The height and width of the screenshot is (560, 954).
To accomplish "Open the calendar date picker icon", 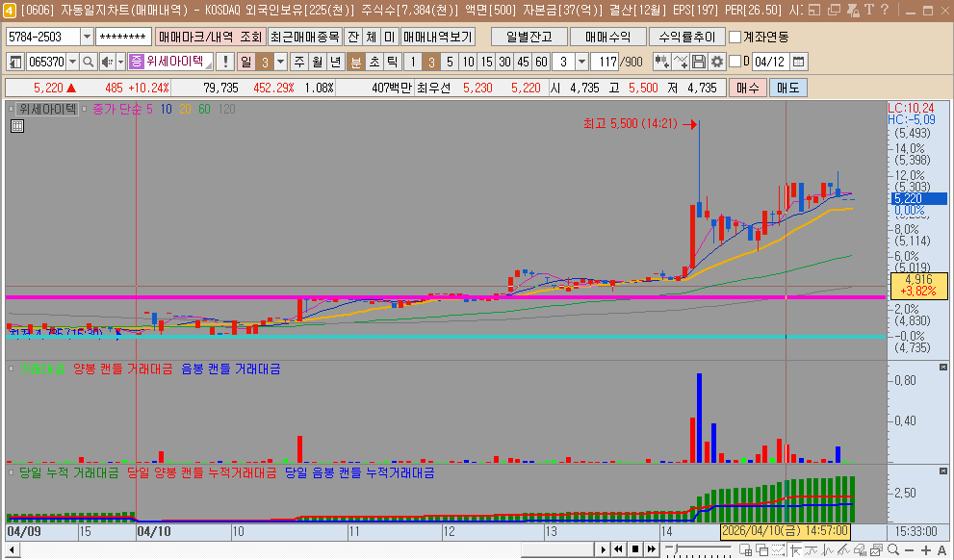I will [x=799, y=62].
